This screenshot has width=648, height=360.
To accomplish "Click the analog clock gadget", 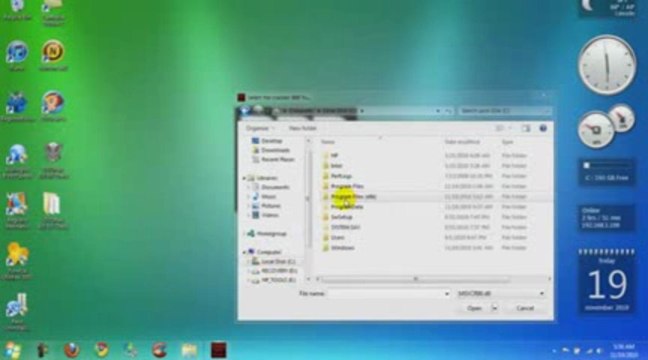I will tap(607, 65).
